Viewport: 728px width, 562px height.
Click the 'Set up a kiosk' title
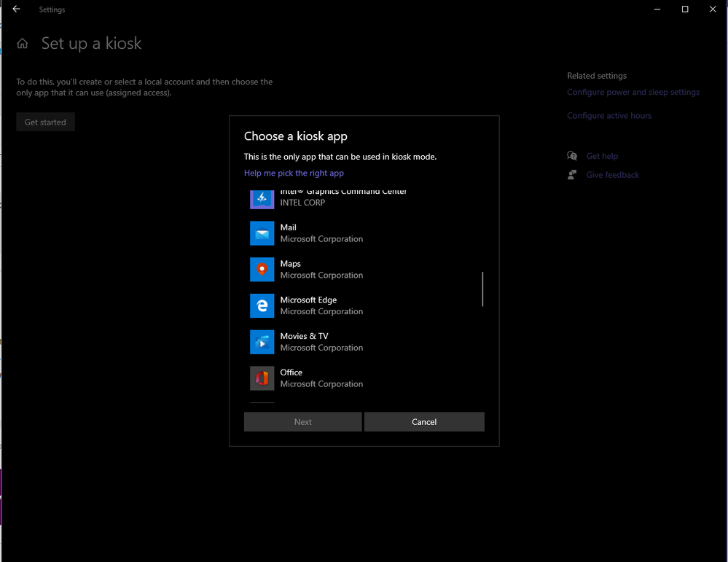click(92, 43)
